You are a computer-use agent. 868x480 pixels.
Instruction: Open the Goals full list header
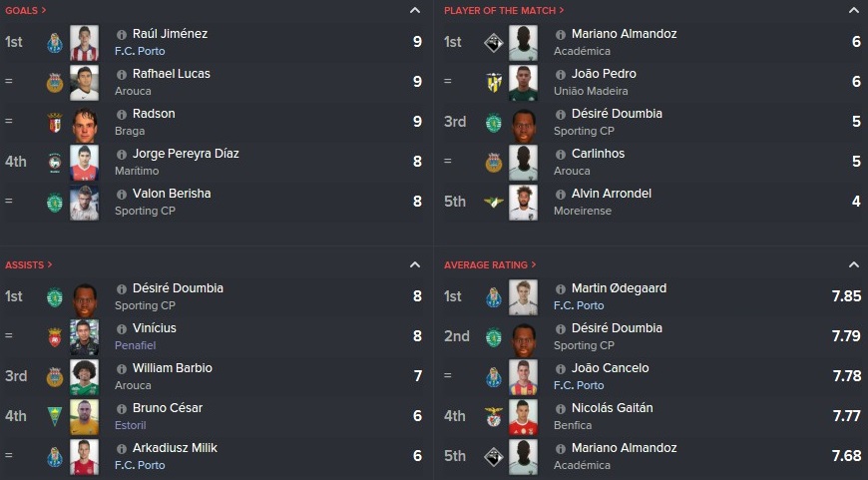[x=26, y=10]
